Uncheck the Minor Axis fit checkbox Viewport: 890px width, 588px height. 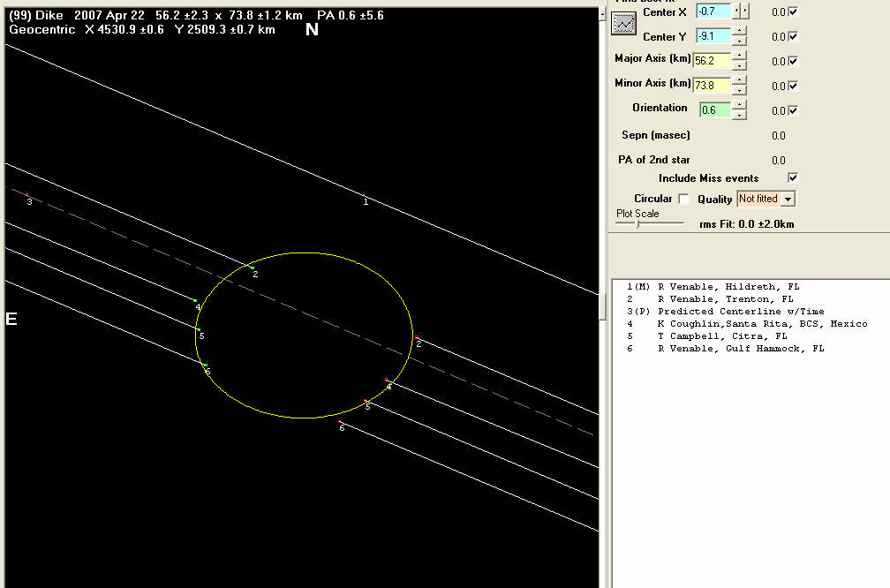click(x=794, y=86)
